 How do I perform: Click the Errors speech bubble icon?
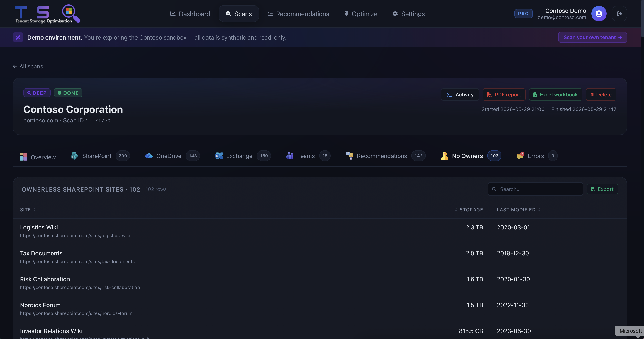520,156
